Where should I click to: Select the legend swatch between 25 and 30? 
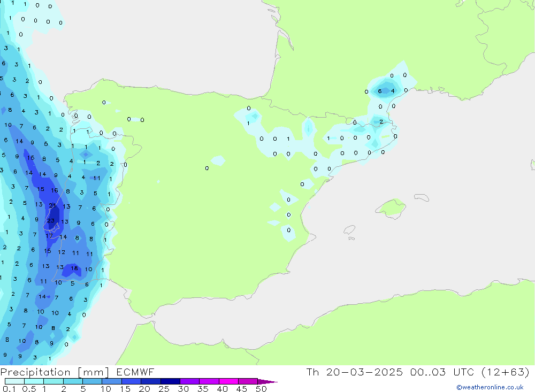pyautogui.click(x=170, y=381)
